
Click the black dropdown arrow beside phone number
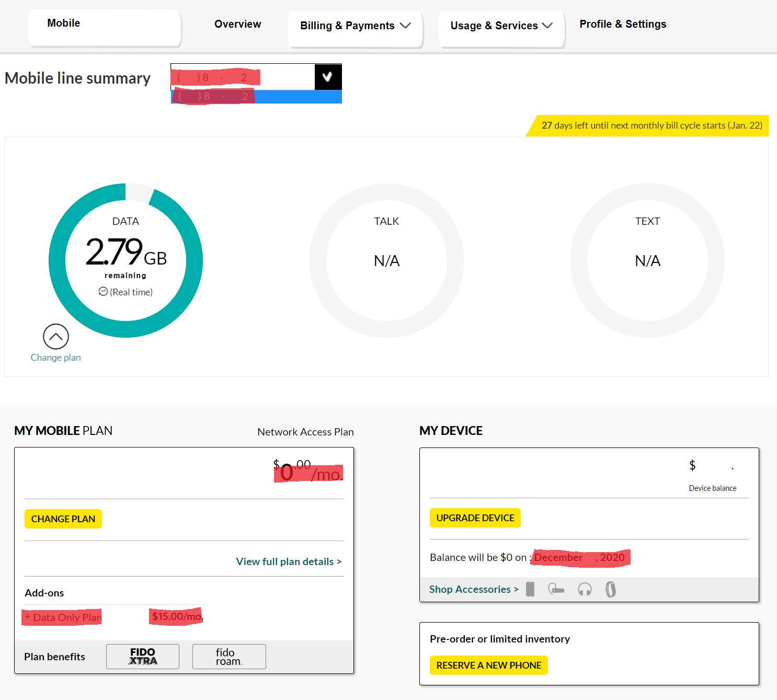pos(328,76)
